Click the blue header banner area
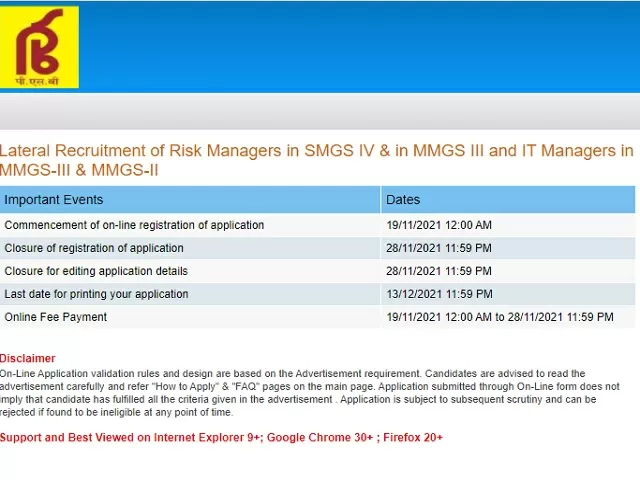Screen dimensions: 640x480 coord(360,45)
